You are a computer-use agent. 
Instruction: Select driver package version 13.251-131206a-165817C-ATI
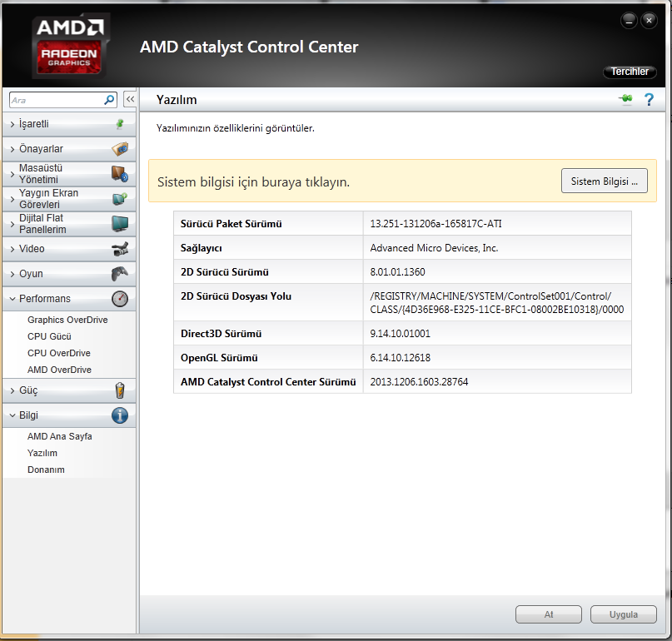[x=436, y=224]
